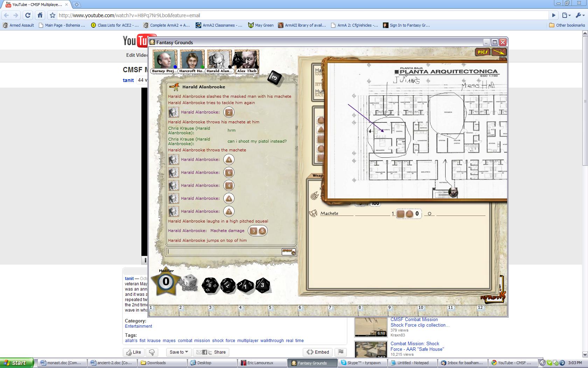Open CMSF Combat Mission related video link
The image size is (588, 368).
click(420, 322)
